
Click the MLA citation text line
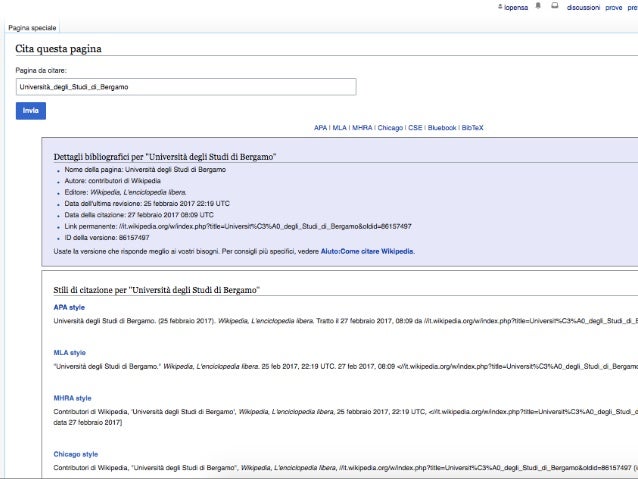(345, 366)
